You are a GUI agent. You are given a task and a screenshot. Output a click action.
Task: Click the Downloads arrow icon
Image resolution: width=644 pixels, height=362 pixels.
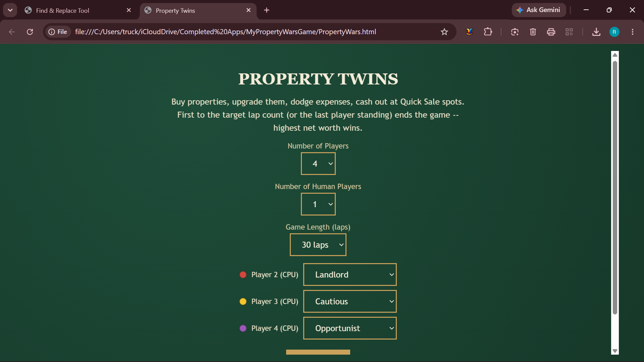(596, 32)
